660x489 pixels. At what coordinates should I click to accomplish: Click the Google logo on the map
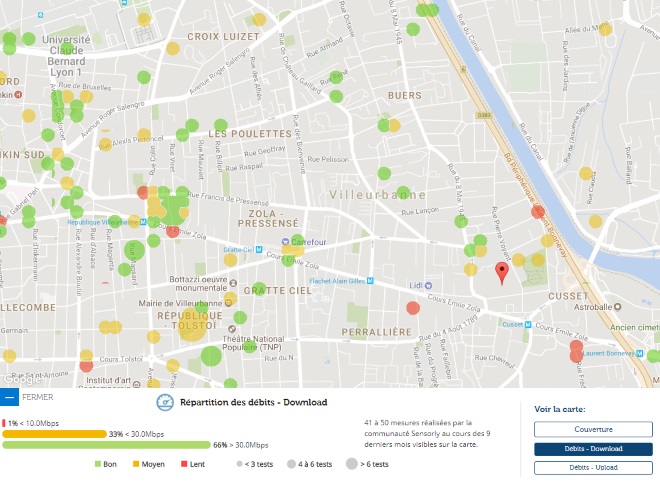tap(20, 378)
